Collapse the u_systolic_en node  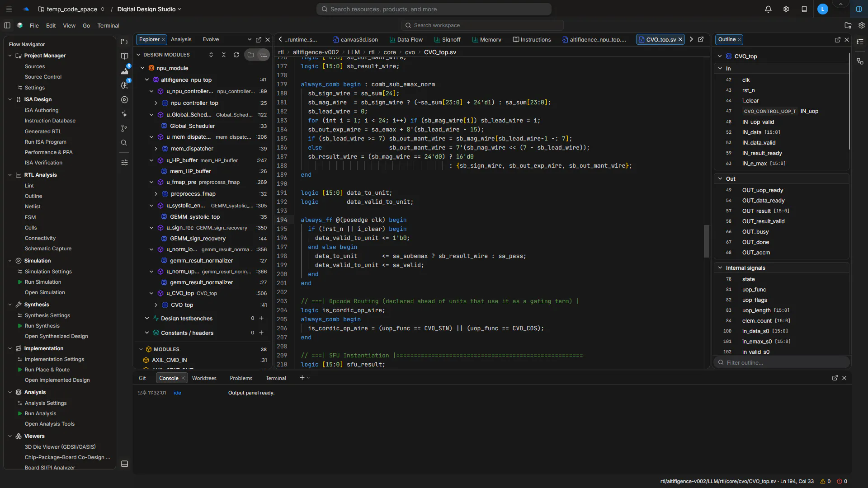click(151, 206)
